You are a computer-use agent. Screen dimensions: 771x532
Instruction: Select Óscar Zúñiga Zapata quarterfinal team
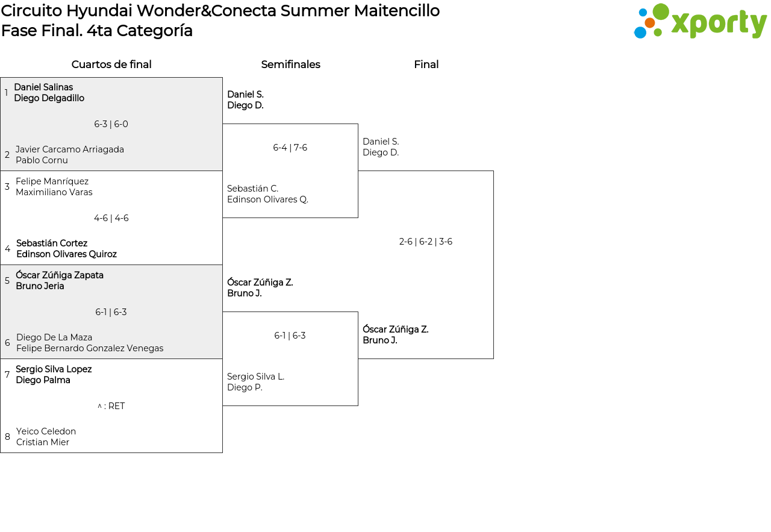[59, 281]
